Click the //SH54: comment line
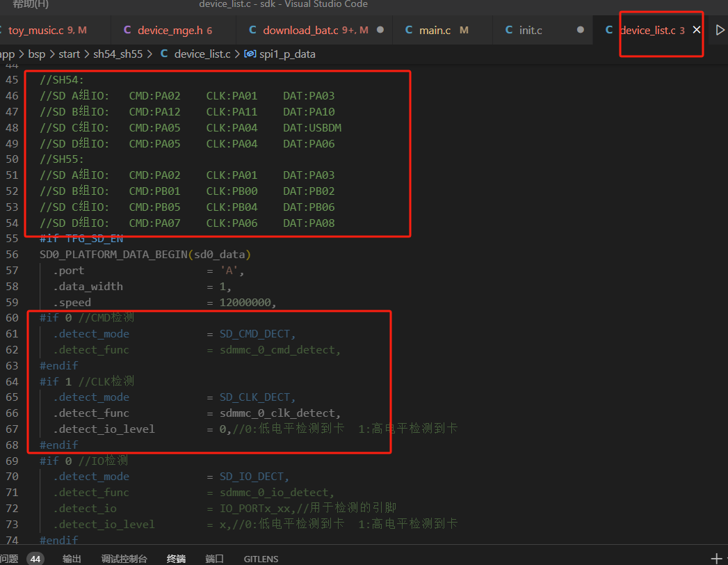The width and height of the screenshot is (728, 565). pos(62,80)
